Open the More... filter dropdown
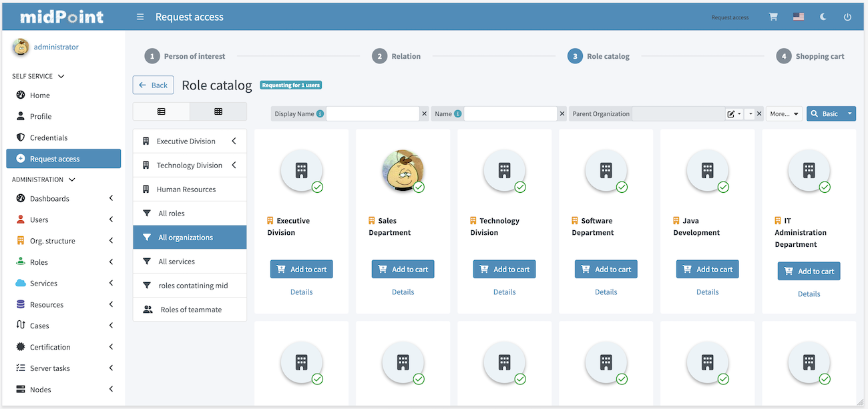868x409 pixels. click(x=784, y=114)
